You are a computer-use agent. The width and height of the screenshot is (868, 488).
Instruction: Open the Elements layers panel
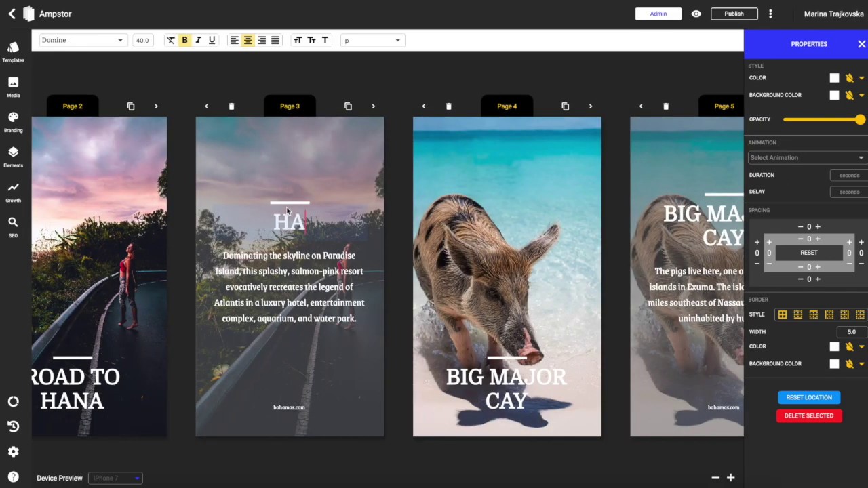coord(13,157)
